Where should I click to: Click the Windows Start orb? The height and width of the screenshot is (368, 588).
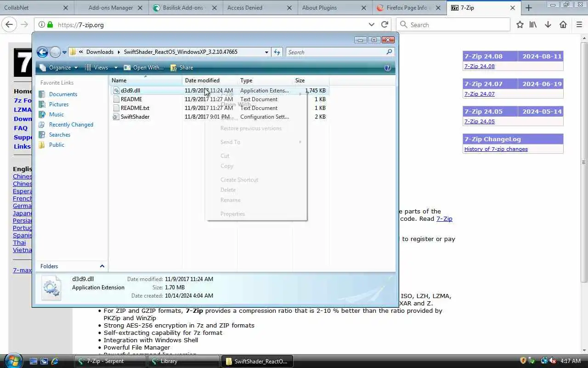[x=12, y=361]
